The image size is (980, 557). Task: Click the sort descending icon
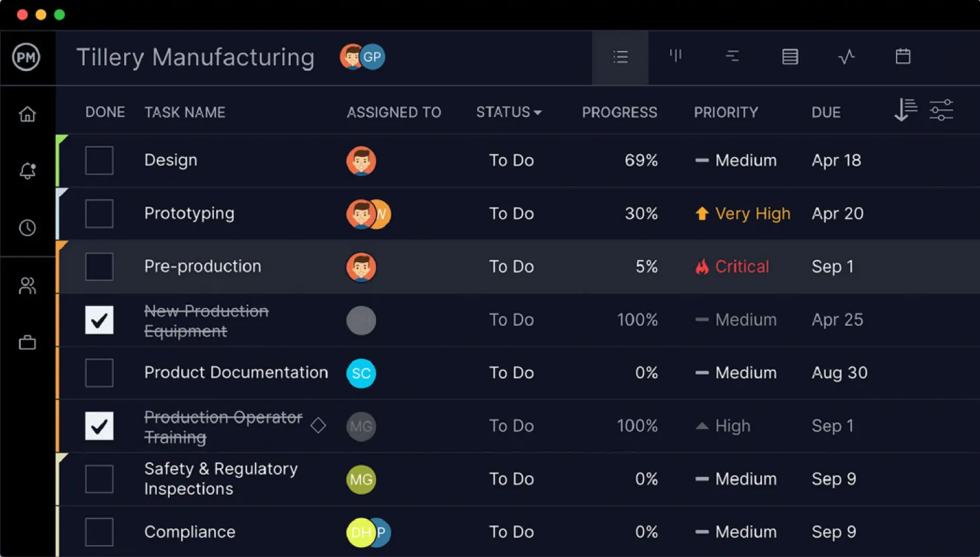pos(906,110)
